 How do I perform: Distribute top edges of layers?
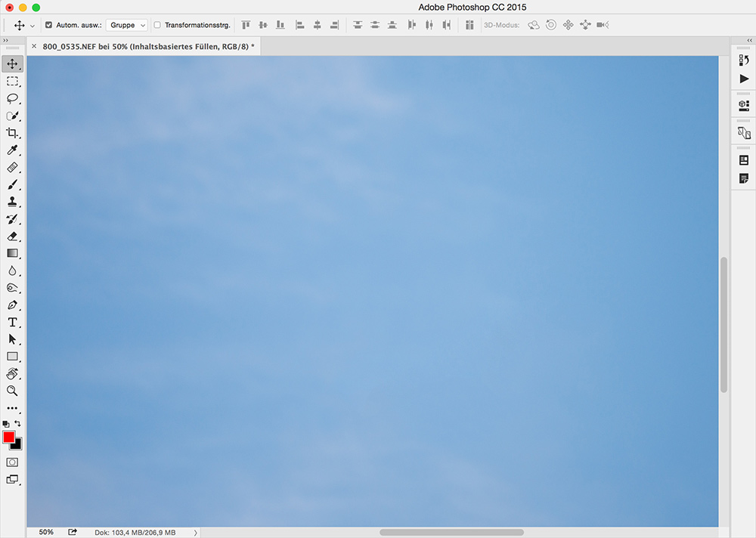tap(358, 25)
